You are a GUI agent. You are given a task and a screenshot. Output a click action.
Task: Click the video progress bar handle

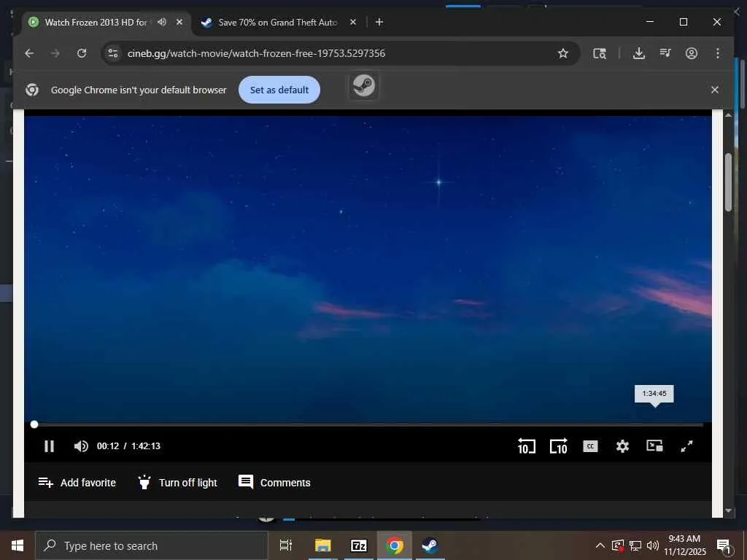pos(34,424)
